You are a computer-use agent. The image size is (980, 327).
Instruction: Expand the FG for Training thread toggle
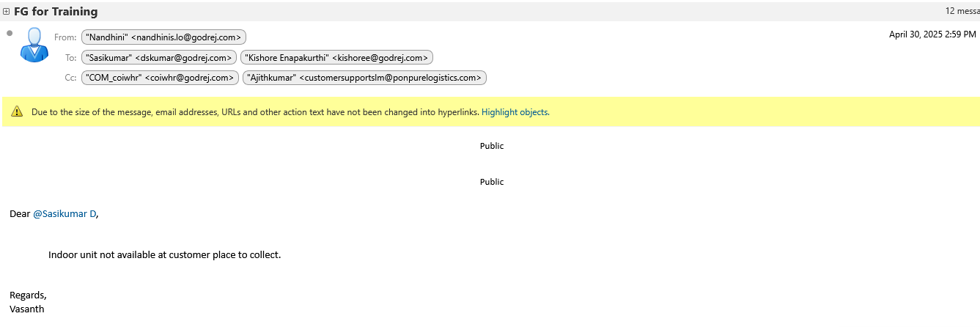point(7,12)
